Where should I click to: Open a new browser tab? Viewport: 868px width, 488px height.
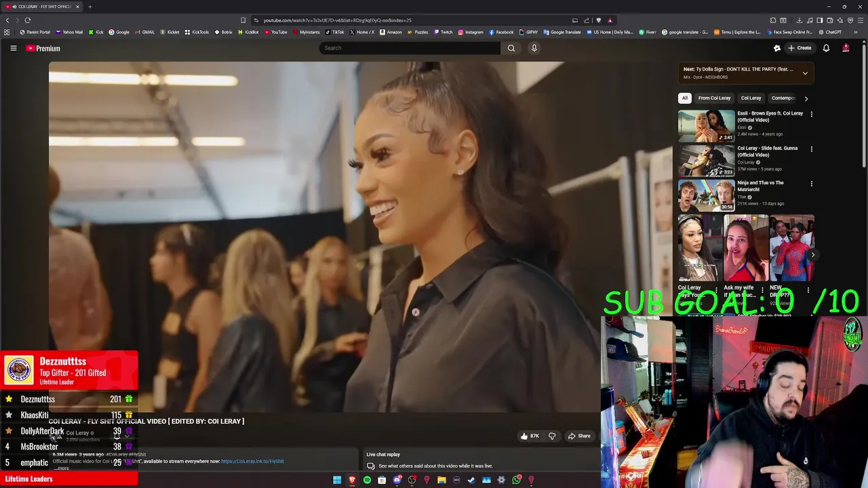(90, 7)
